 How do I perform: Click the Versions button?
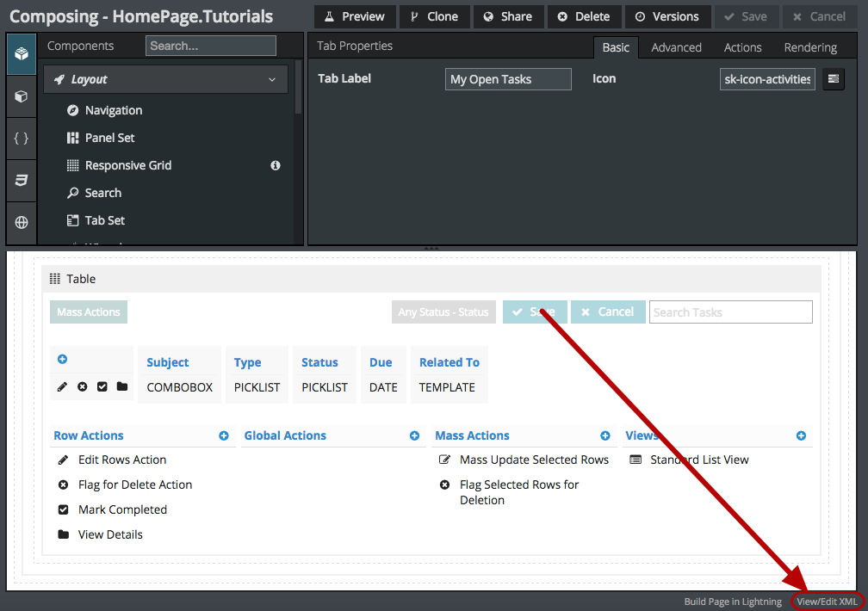667,16
